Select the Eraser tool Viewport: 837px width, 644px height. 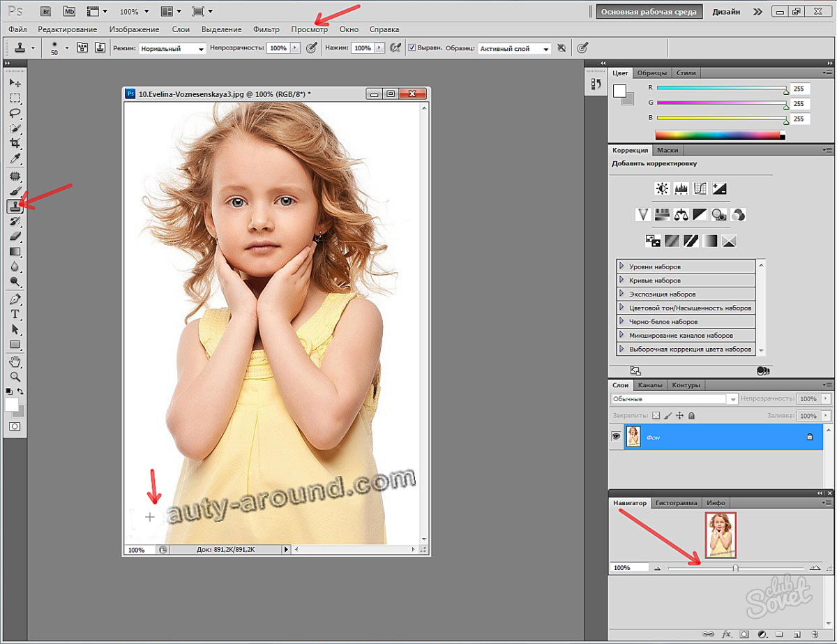pyautogui.click(x=15, y=237)
